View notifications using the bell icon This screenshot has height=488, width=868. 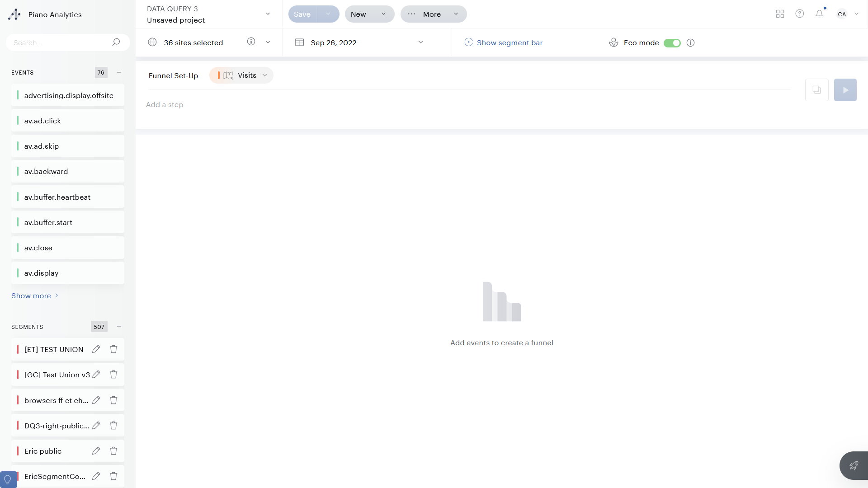click(x=819, y=14)
